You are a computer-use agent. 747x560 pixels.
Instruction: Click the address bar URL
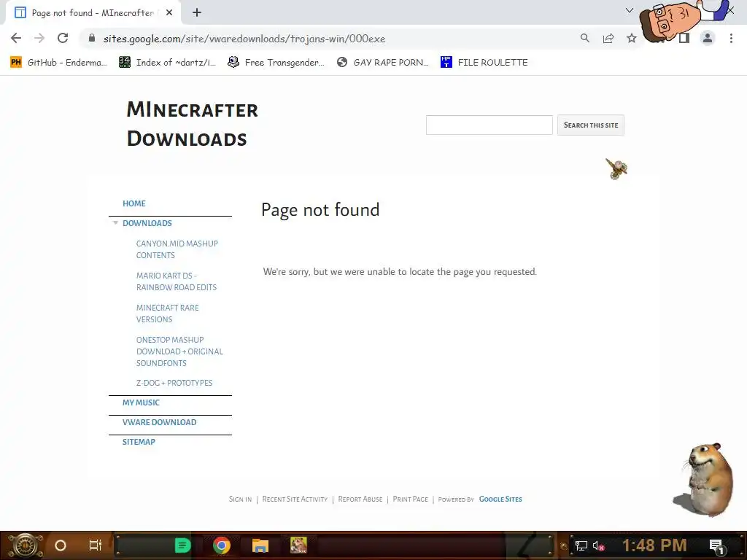tap(244, 39)
